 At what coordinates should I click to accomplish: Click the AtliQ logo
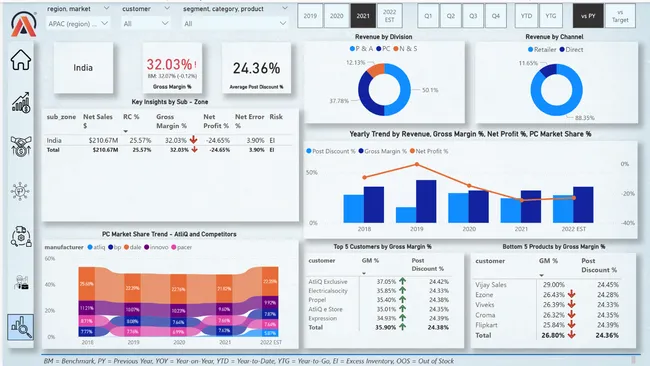point(24,24)
